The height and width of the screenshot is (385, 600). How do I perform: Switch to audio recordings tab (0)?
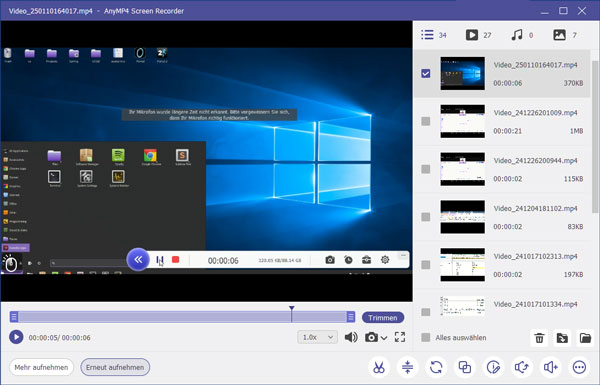[522, 35]
